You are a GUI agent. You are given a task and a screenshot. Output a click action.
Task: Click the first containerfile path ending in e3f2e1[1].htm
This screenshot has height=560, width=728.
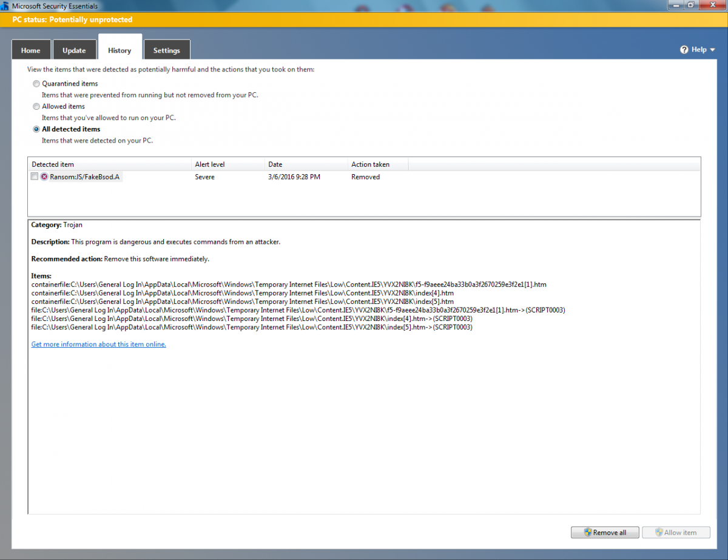tap(289, 285)
